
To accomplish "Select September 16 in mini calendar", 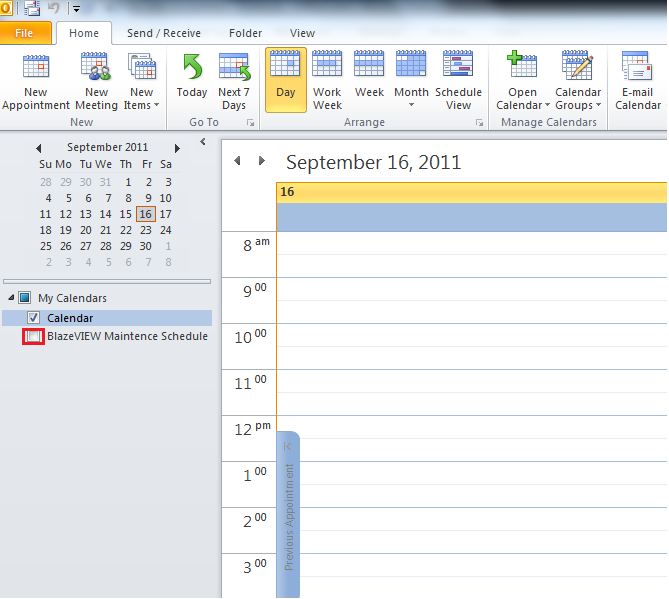I will [145, 214].
